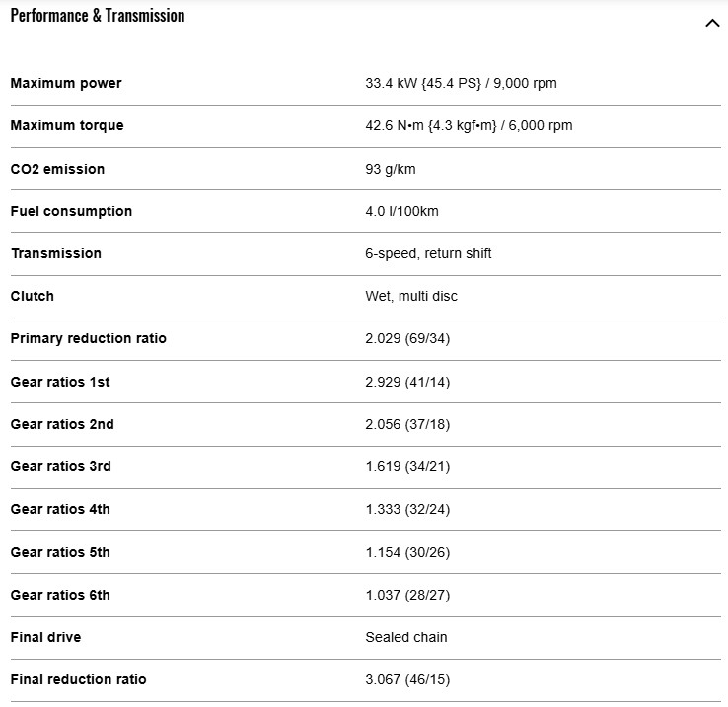Screen dimensions: 728x707
Task: Click the Clutch row label
Action: (33, 296)
